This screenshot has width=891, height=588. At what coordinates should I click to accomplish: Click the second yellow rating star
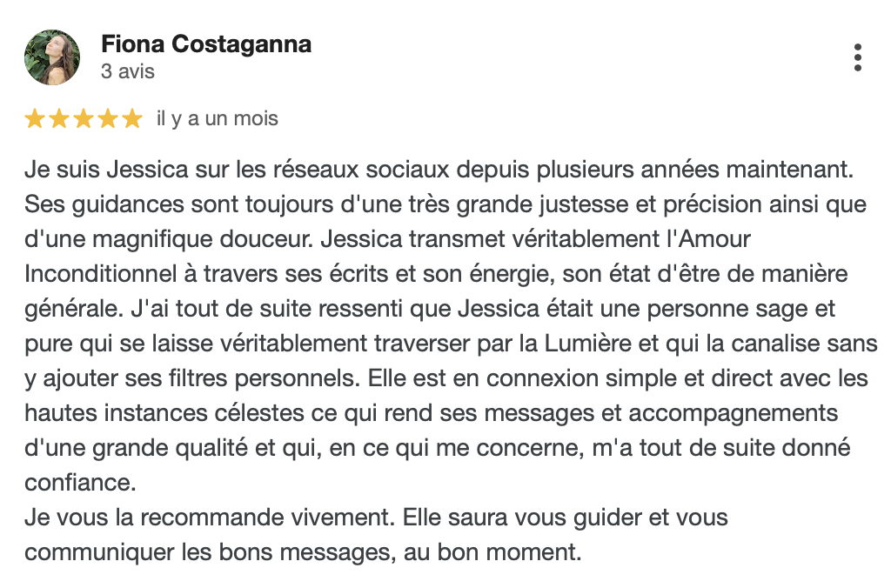59,118
